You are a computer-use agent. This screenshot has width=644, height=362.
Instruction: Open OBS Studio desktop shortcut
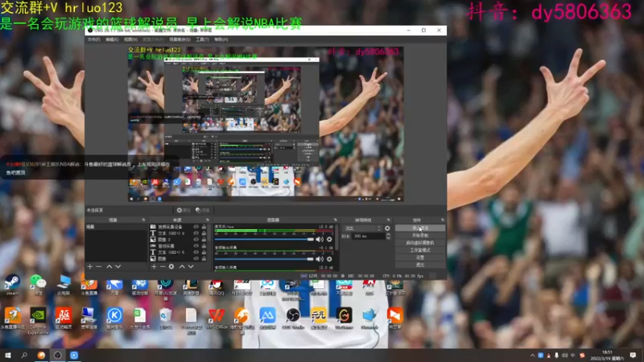click(x=293, y=319)
